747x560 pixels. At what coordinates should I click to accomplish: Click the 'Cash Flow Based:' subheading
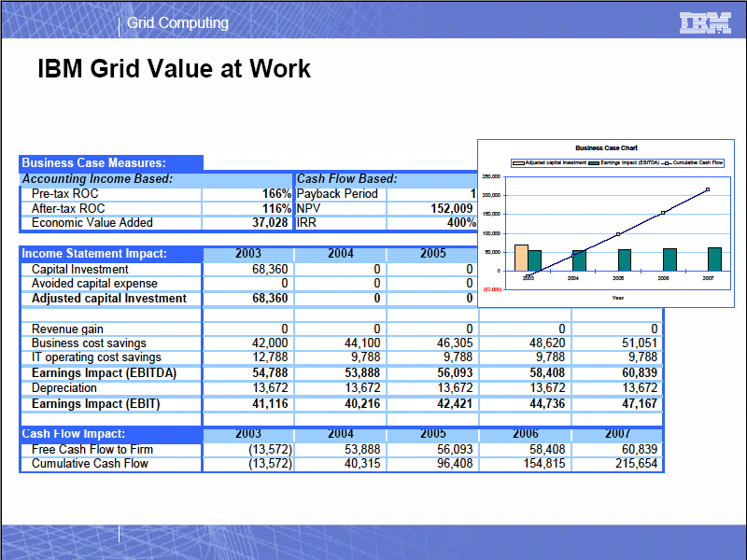pyautogui.click(x=346, y=178)
